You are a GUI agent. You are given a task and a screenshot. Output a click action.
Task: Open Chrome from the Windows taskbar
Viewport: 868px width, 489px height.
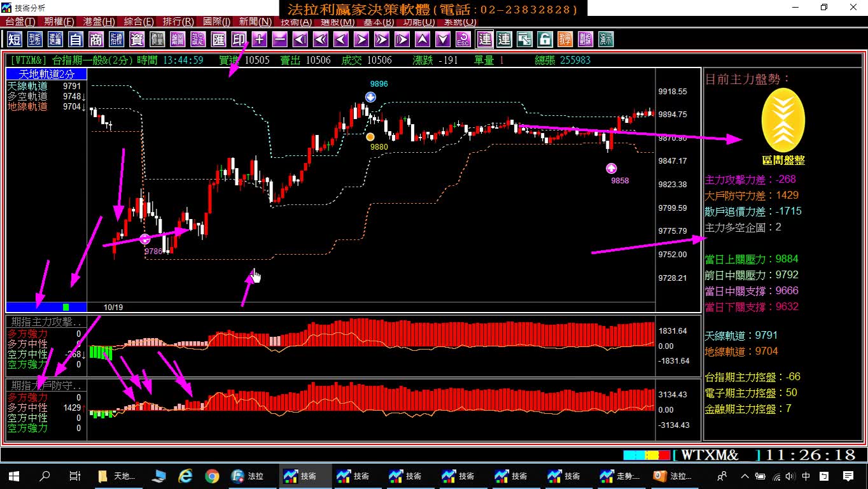[213, 476]
